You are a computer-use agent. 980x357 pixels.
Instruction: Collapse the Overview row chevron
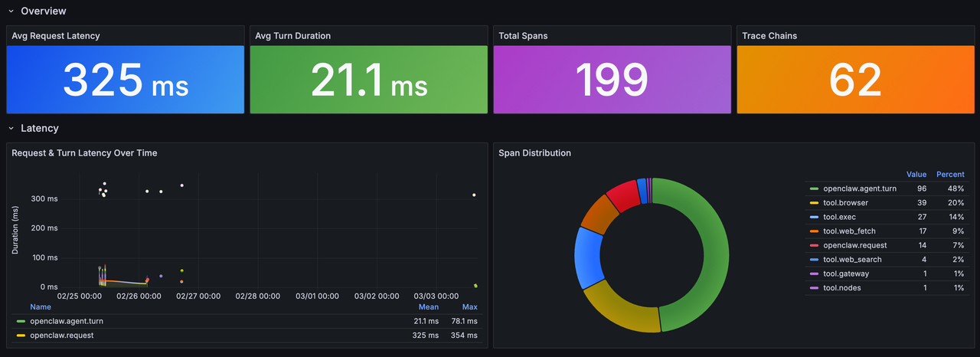click(11, 11)
